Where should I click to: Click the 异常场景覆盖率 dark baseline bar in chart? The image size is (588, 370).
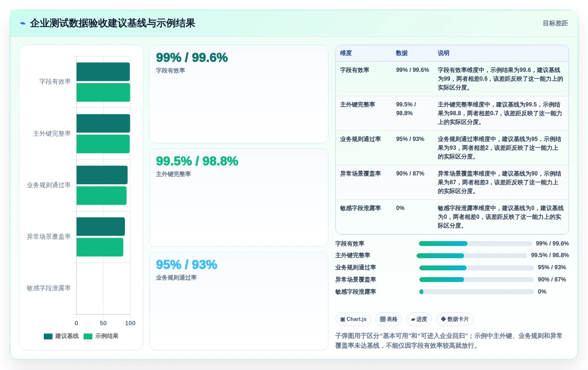point(101,227)
